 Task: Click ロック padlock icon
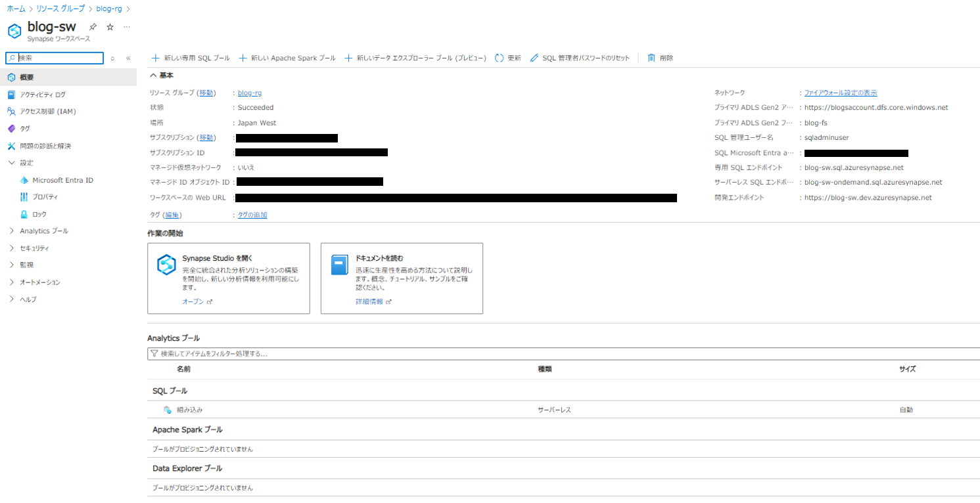[x=24, y=214]
